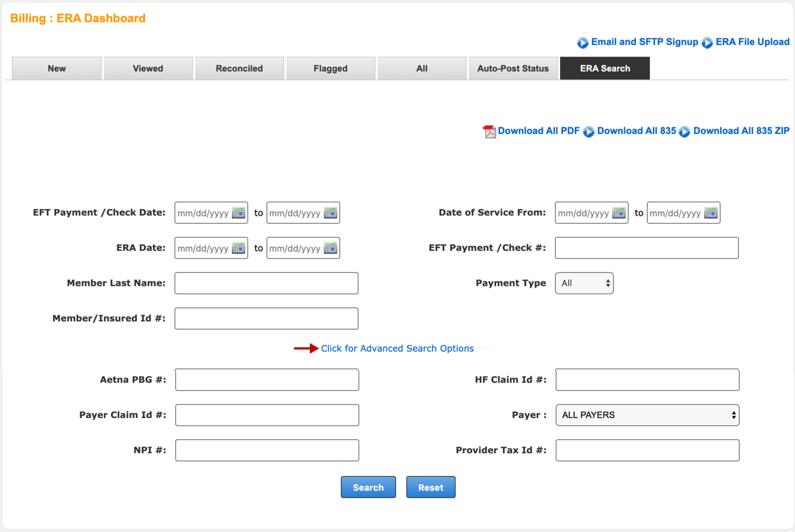The height and width of the screenshot is (532, 795).
Task: Open Email and SFTP Signup link
Action: point(644,42)
